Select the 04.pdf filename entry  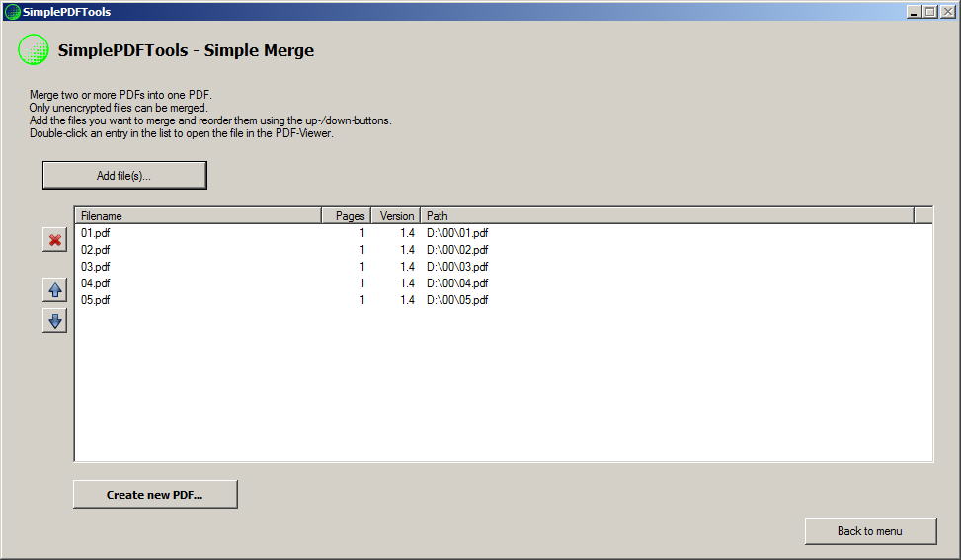pos(96,283)
